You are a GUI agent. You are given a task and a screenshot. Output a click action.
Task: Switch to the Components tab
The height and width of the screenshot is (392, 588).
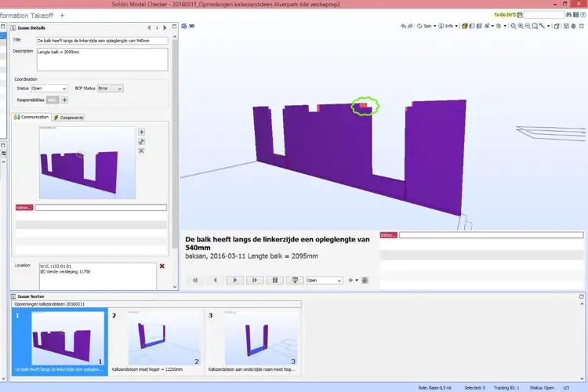68,117
